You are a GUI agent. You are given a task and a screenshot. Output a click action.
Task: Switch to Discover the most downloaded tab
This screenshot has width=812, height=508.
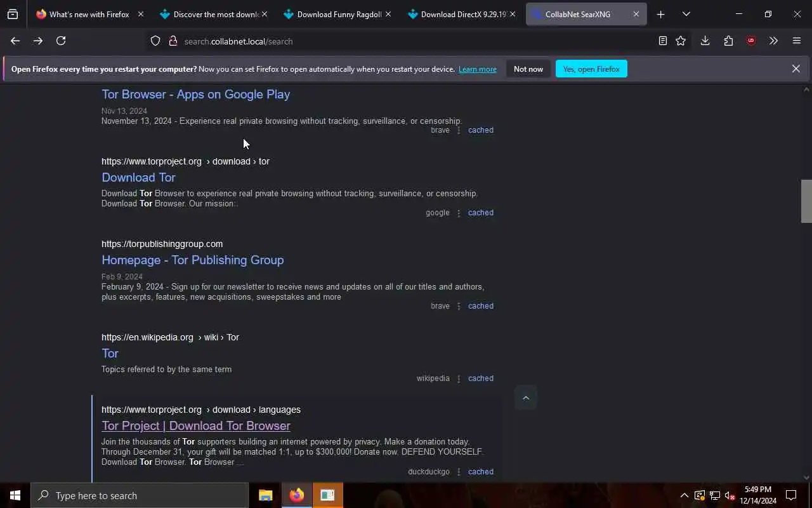click(x=213, y=14)
